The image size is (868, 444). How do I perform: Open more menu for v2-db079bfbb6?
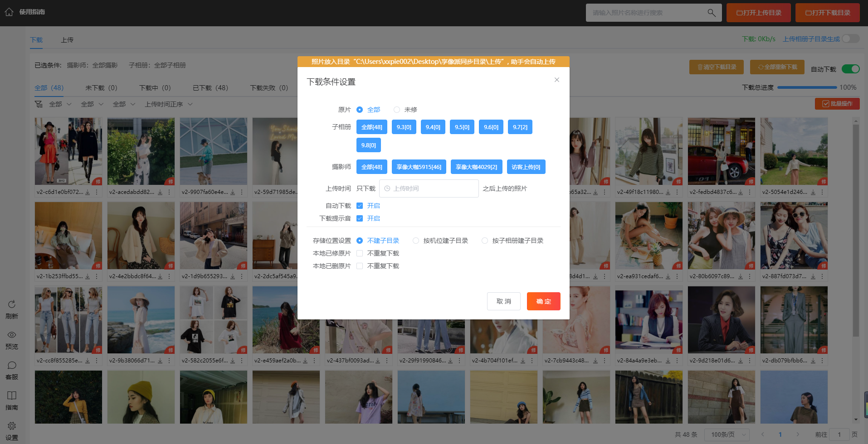tap(822, 361)
